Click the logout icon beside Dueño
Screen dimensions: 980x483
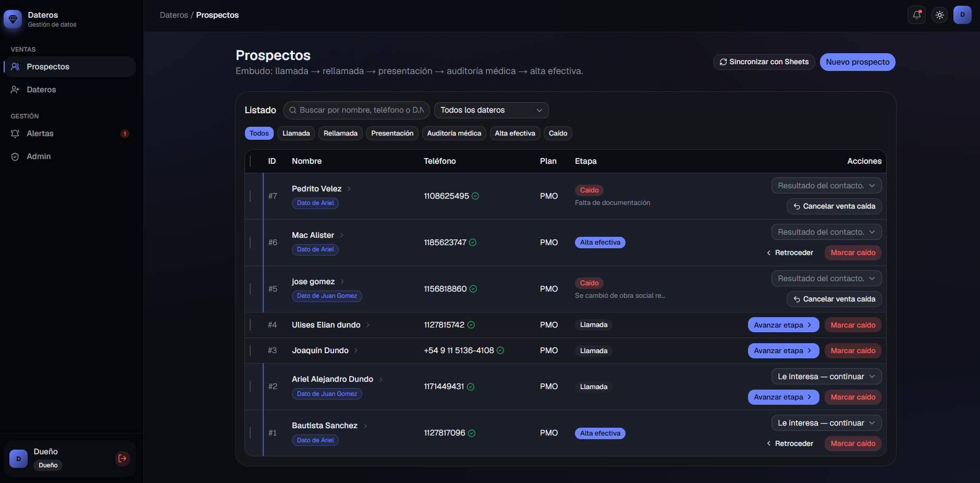pos(123,458)
